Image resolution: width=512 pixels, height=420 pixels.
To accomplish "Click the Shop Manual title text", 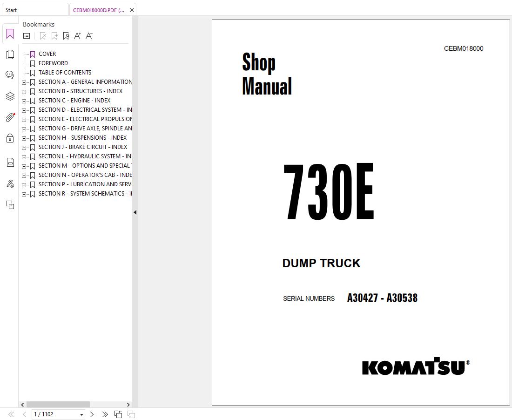I will 267,74.
